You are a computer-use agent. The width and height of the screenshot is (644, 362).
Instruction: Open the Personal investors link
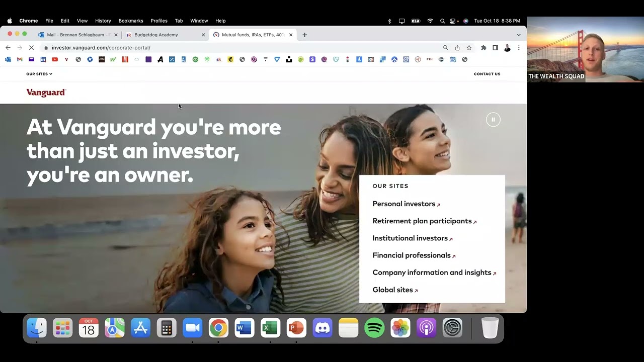pyautogui.click(x=406, y=204)
